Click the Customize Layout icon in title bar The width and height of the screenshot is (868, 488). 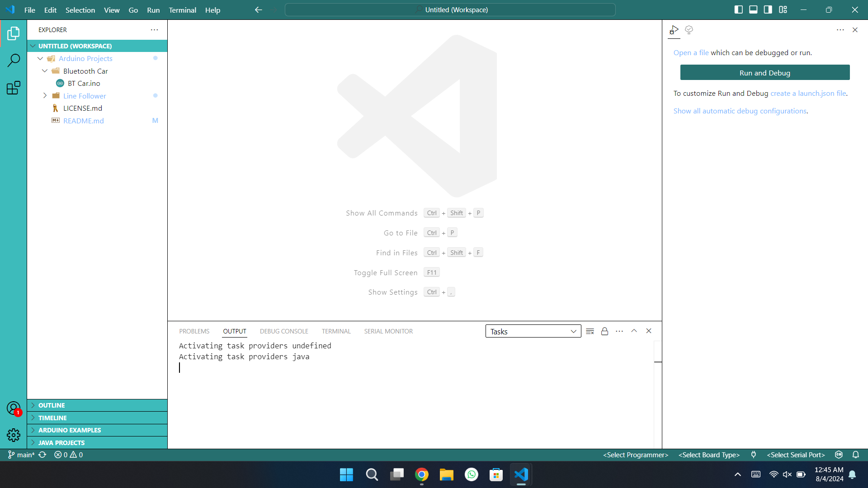click(x=783, y=9)
